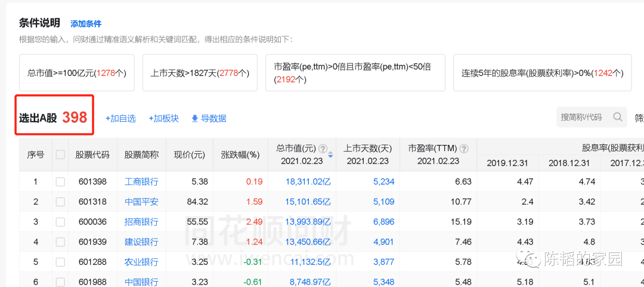Image resolution: width=644 pixels, height=287 pixels.
Task: Click the 导数据 download icon
Action: pyautogui.click(x=195, y=119)
